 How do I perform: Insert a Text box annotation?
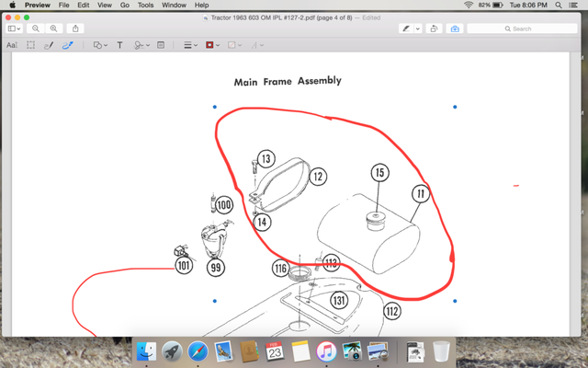pos(119,45)
